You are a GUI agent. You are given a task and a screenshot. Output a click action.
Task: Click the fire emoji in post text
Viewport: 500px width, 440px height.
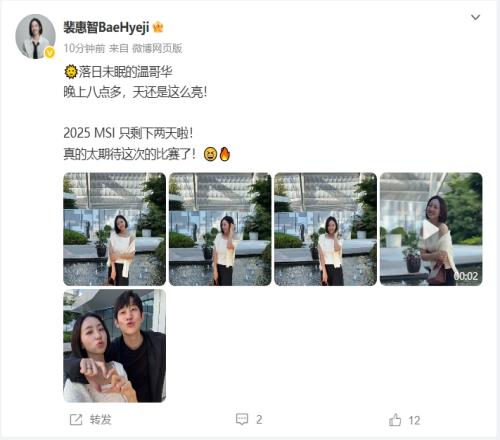click(x=225, y=154)
